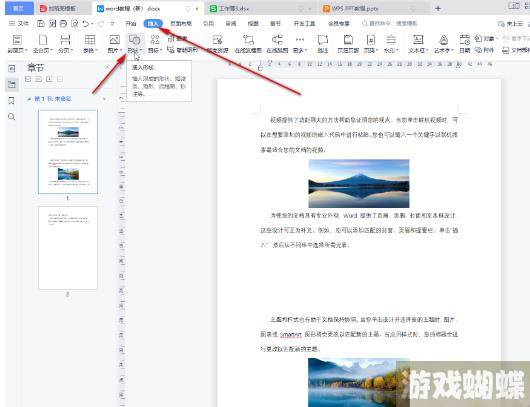Click the chapter navigation icon in left sidebar
The image size is (530, 407).
(x=11, y=84)
